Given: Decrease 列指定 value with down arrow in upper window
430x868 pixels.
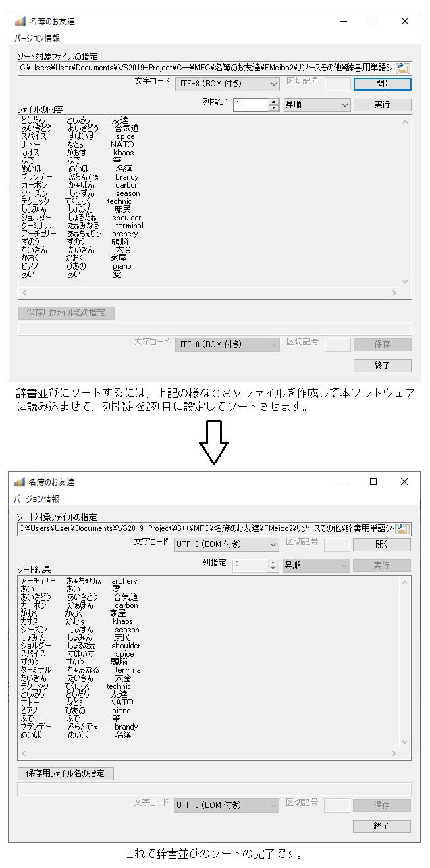Looking at the screenshot, I should point(273,108).
